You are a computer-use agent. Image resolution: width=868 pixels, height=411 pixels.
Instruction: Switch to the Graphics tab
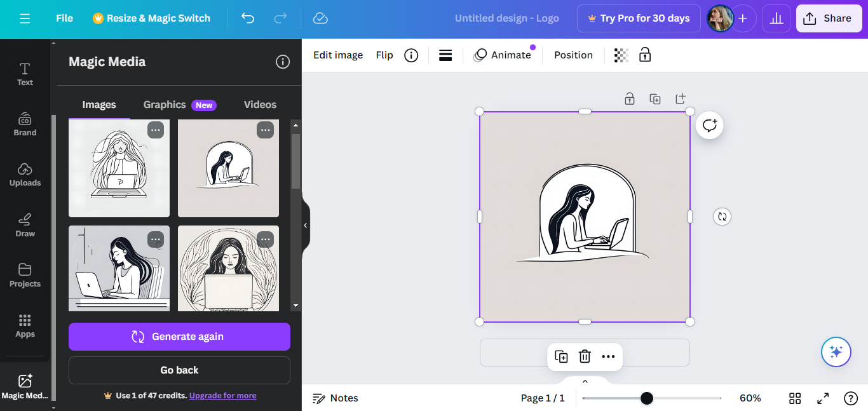165,105
